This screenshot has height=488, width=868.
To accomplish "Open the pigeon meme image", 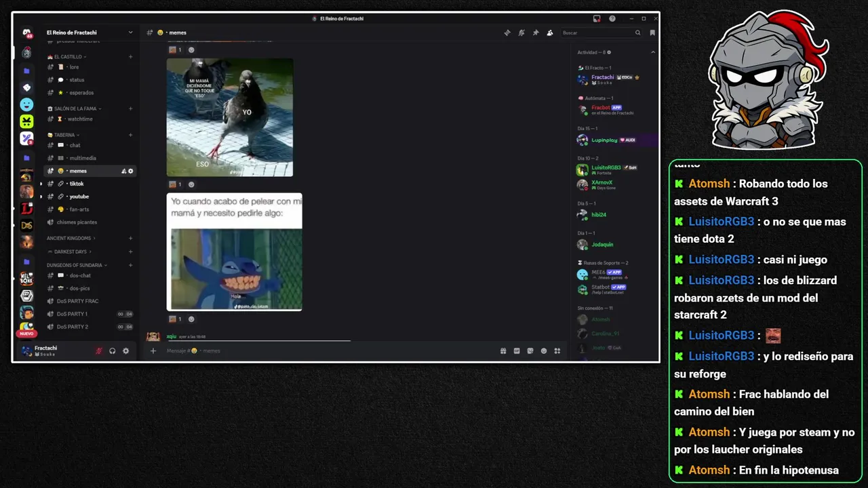I will (x=230, y=117).
